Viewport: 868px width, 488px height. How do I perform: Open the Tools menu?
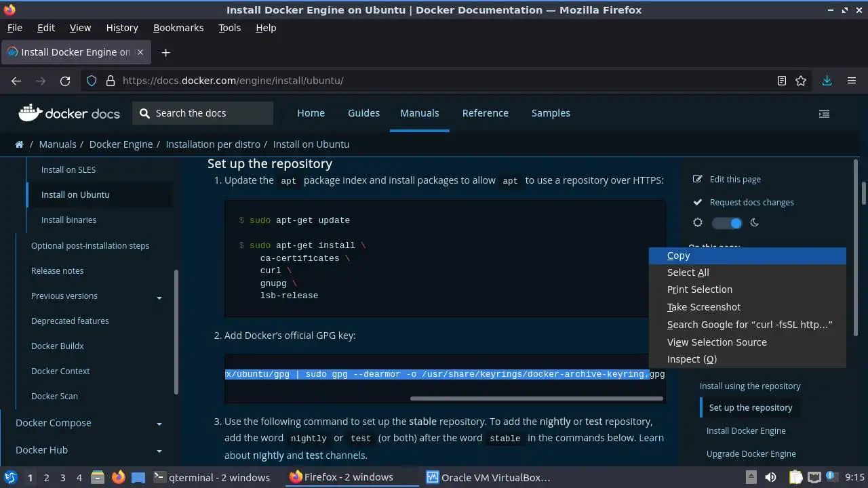tap(229, 28)
